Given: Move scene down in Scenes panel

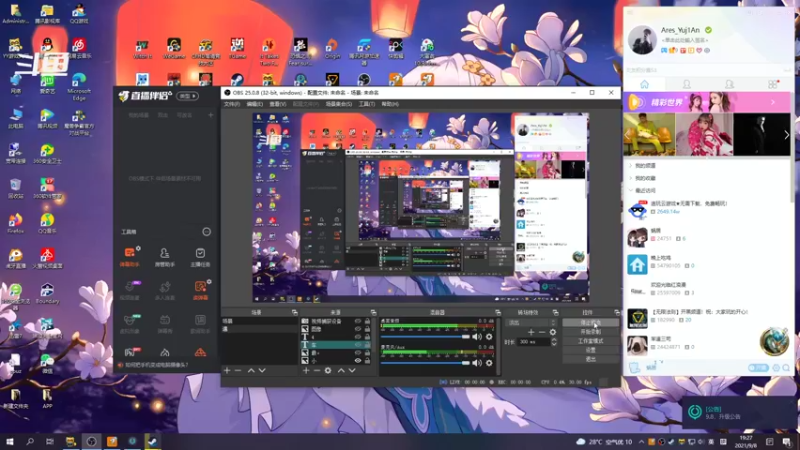Looking at the screenshot, I should [262, 370].
